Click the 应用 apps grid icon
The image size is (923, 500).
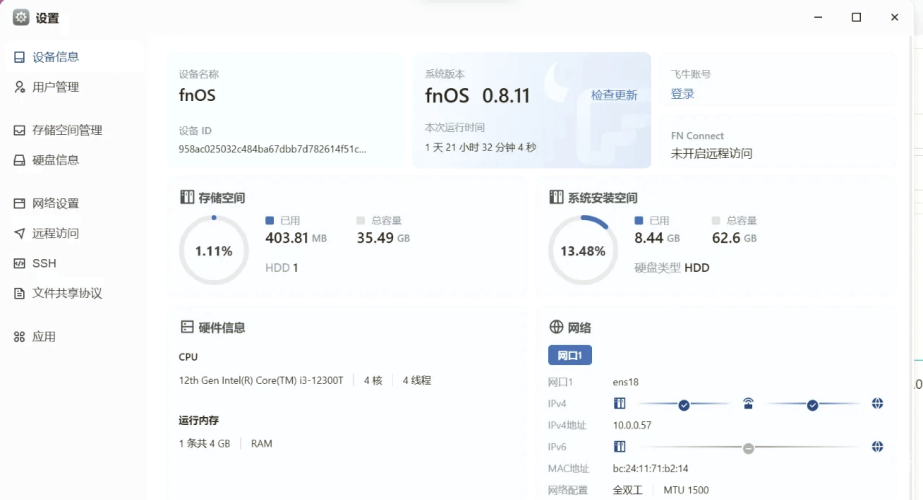19,337
